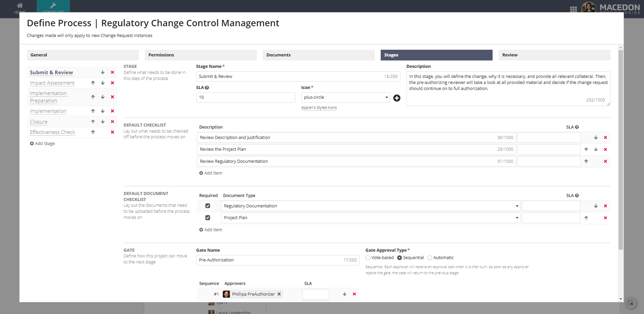The height and width of the screenshot is (314, 644).
Task: Select Vote-based gate approval type
Action: point(368,258)
